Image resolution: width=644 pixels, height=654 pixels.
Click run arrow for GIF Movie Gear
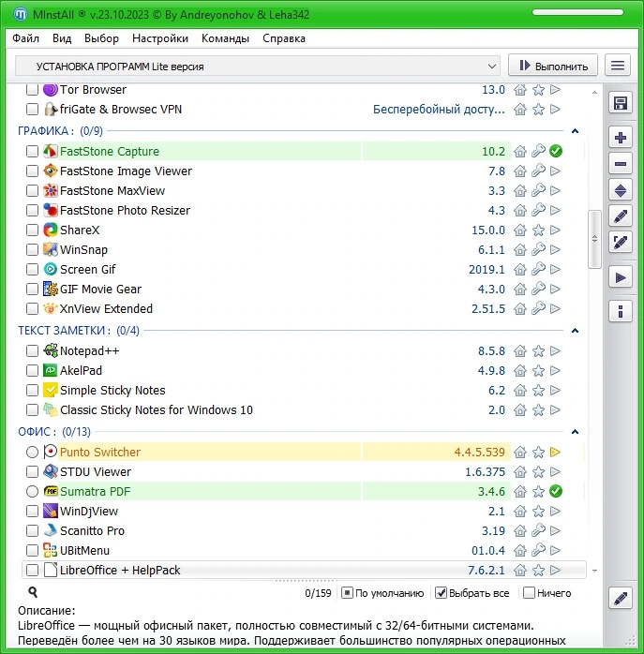556,289
